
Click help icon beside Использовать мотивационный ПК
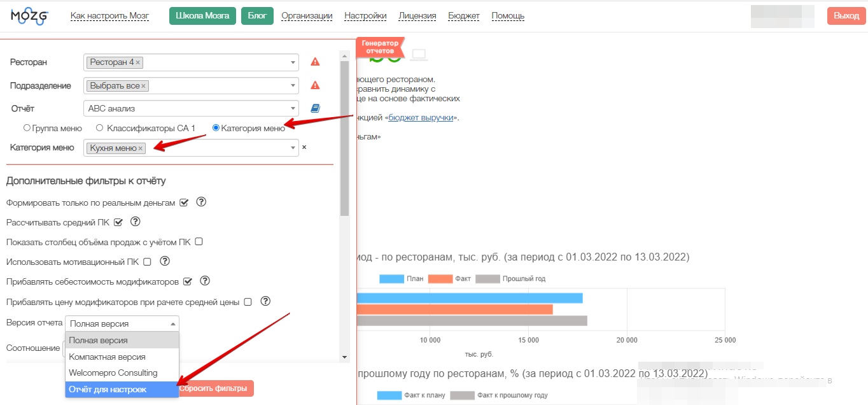click(165, 261)
